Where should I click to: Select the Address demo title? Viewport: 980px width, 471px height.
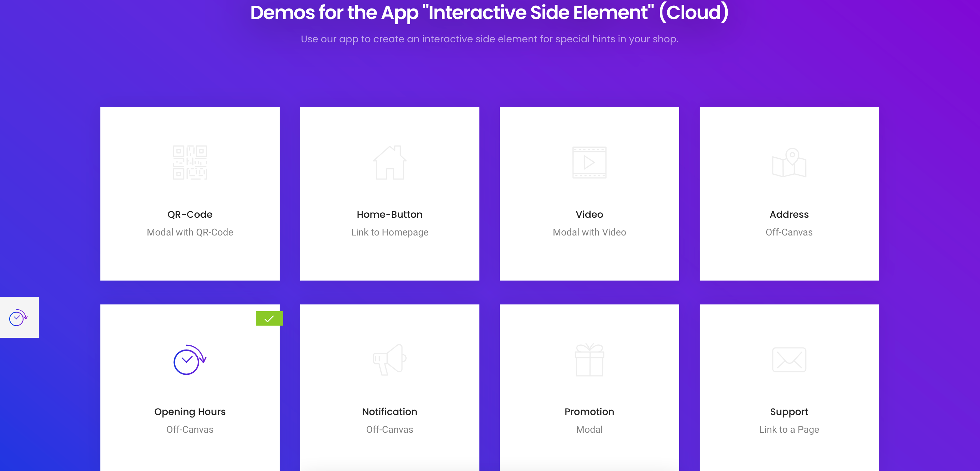click(x=789, y=214)
